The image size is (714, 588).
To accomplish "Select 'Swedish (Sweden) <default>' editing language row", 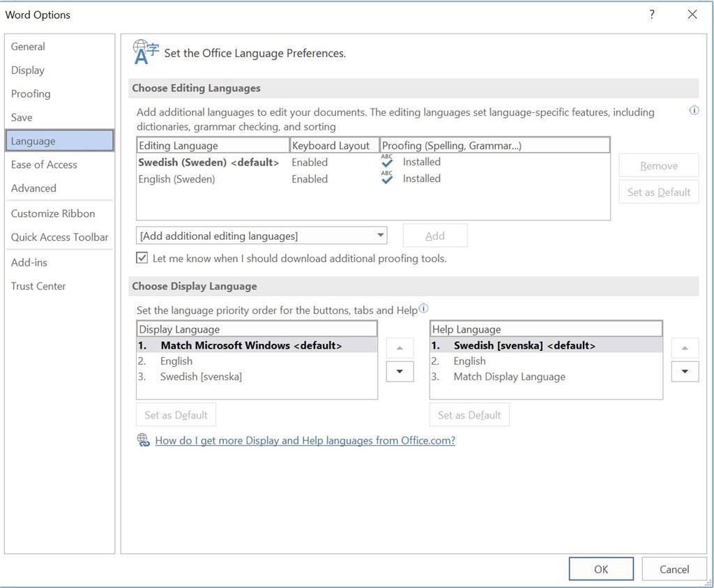I will click(x=373, y=162).
